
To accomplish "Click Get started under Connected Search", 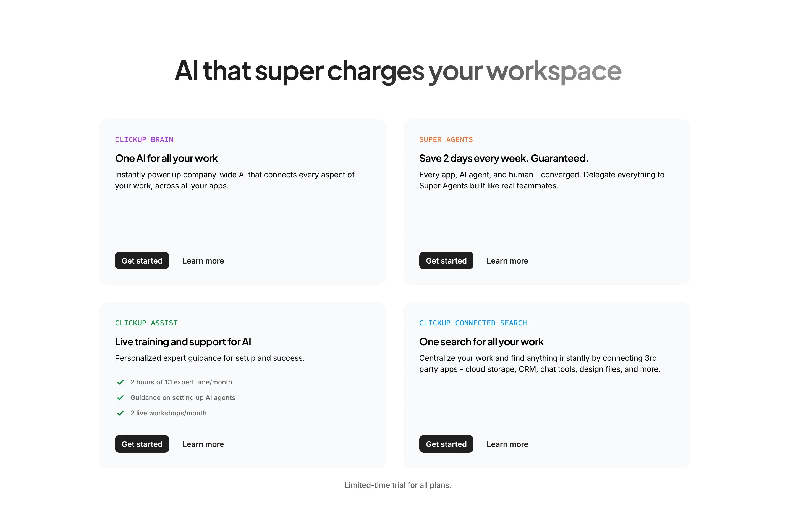I will click(x=446, y=444).
